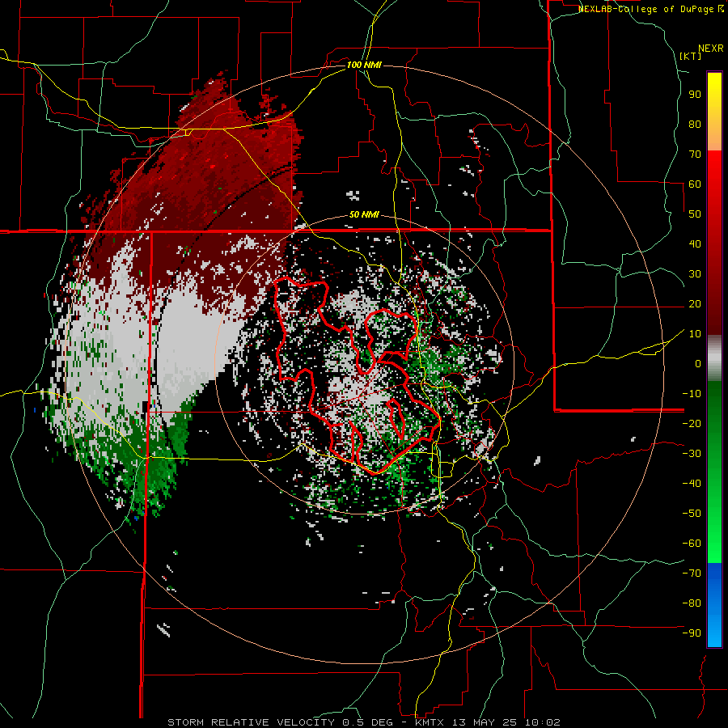The image size is (728, 728).
Task: Click the -60 value on the velocity scale
Action: tap(692, 544)
